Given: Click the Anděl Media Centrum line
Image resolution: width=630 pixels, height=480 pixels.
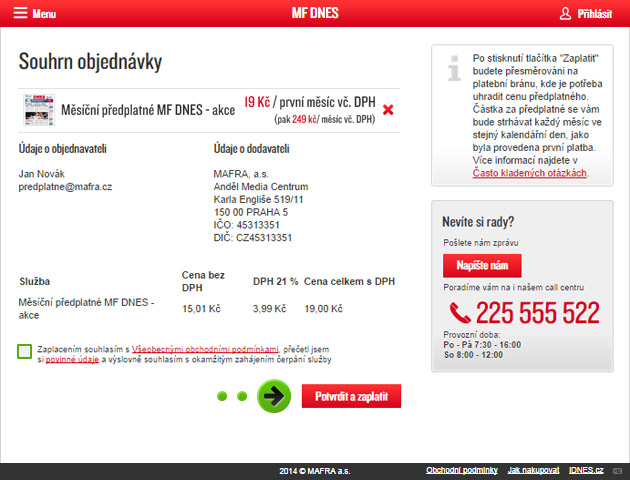Looking at the screenshot, I should coord(261,187).
